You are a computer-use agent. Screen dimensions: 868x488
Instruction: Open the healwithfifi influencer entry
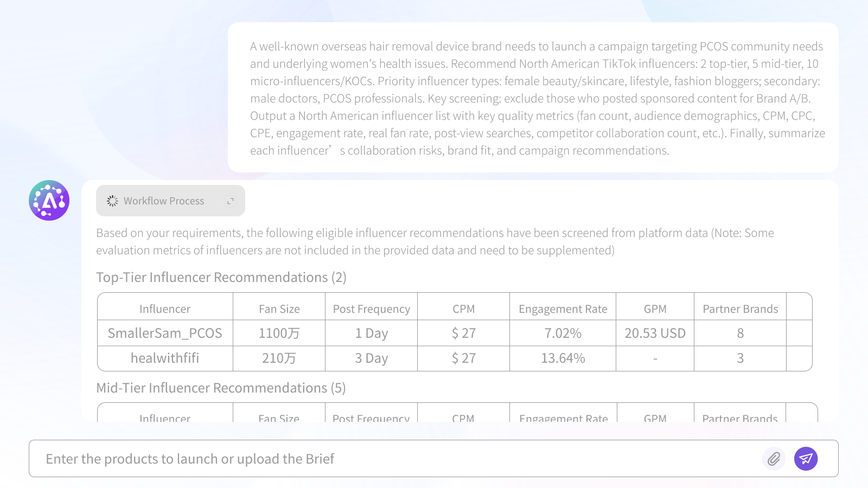coord(165,358)
